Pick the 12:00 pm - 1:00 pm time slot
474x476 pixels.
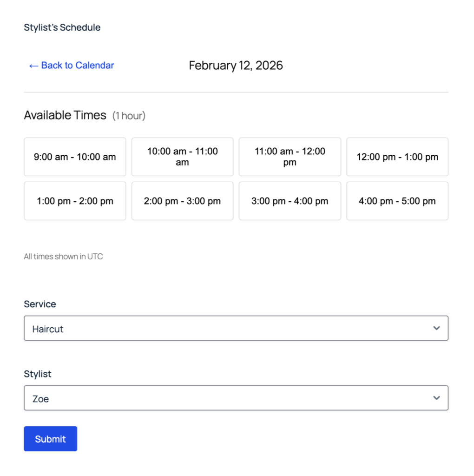(x=397, y=157)
